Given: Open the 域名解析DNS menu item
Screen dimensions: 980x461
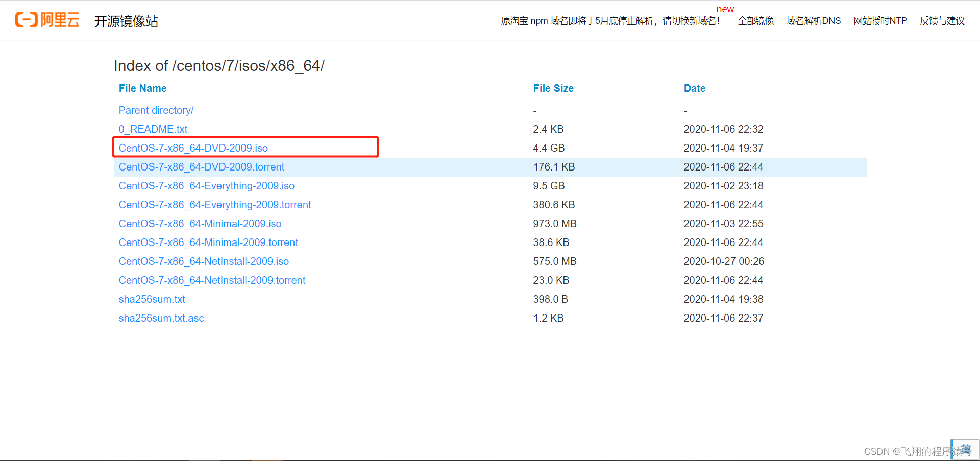Looking at the screenshot, I should [813, 21].
